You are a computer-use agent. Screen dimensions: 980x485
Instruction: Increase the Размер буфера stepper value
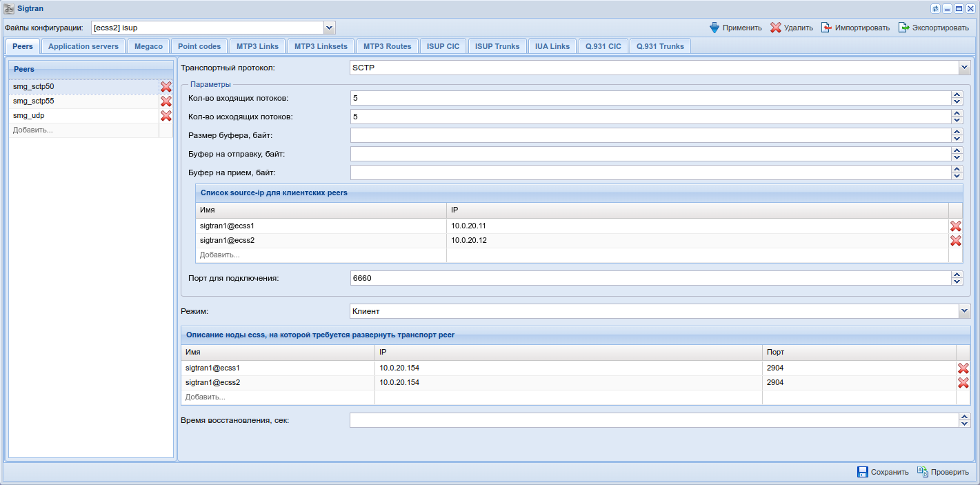957,132
